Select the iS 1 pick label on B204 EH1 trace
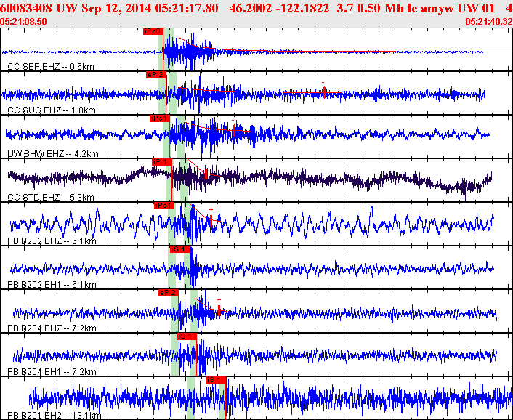This screenshot has height=420, width=513. coord(187,336)
